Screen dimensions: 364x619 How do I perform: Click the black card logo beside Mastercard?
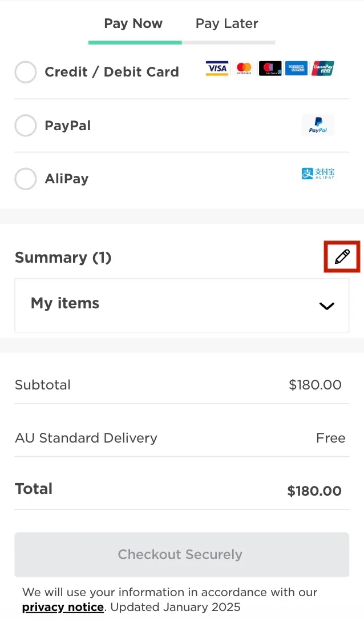coord(270,69)
